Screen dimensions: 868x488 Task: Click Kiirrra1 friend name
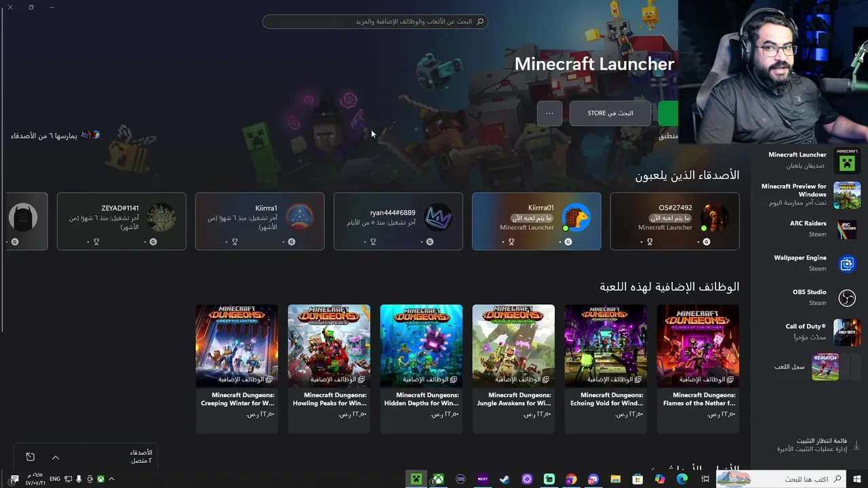267,208
